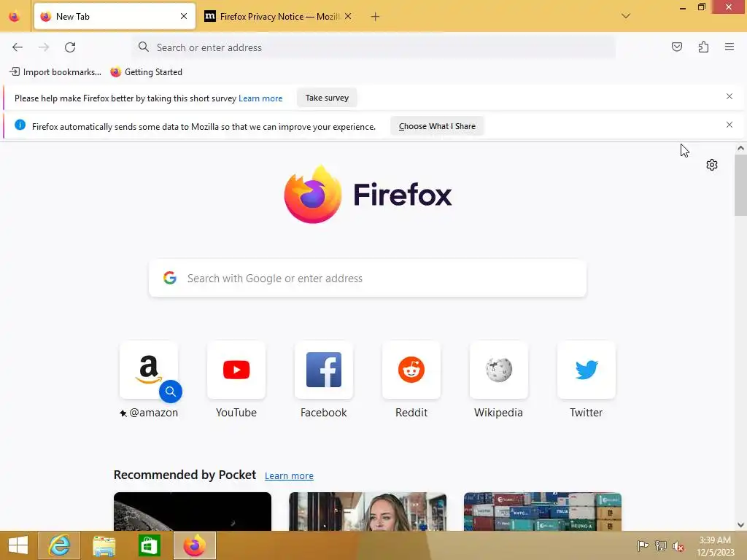Viewport: 747px width, 560px height.
Task: Select the Choose What I Share button
Action: pyautogui.click(x=437, y=126)
